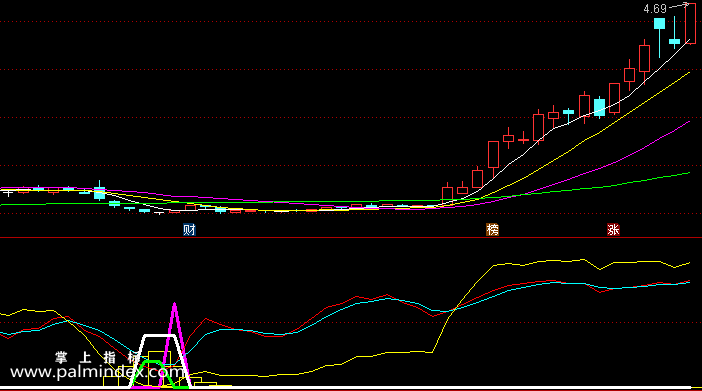Click the red 涨 rise marker icon
Viewport: 702px width, 391px height.
(613, 230)
